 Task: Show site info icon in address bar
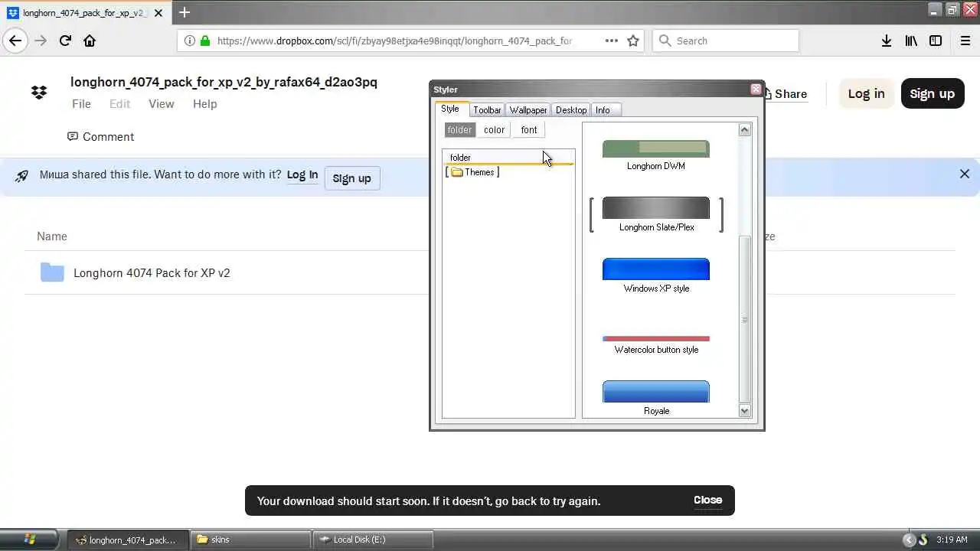[189, 41]
